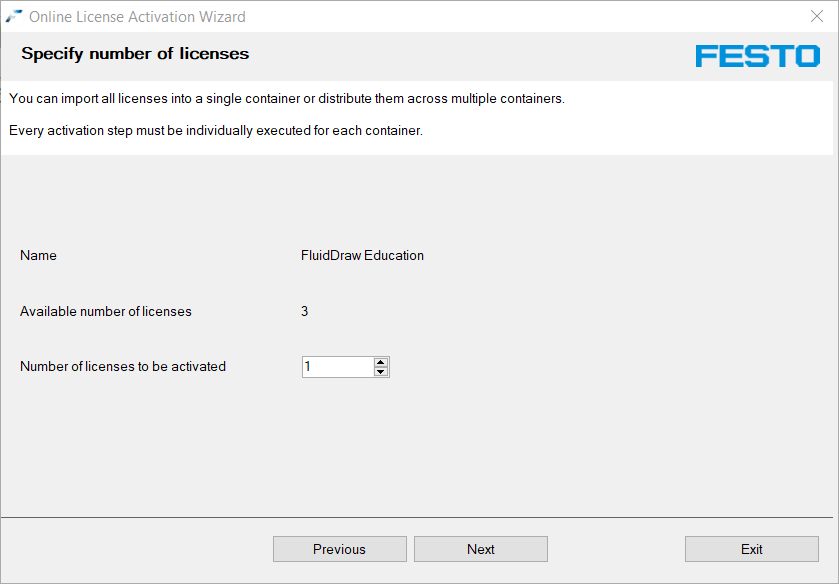Click the "Every activation step" sentence
The height and width of the screenshot is (584, 839).
pyautogui.click(x=215, y=130)
